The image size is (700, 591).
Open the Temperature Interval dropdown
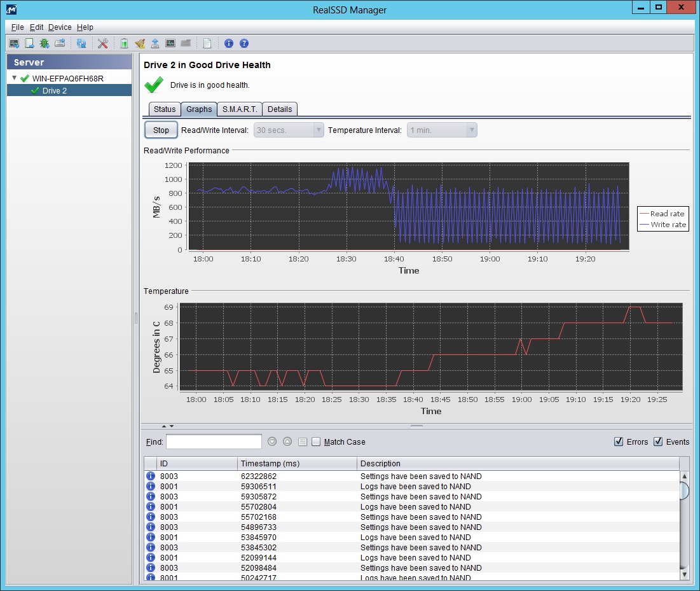coord(442,130)
